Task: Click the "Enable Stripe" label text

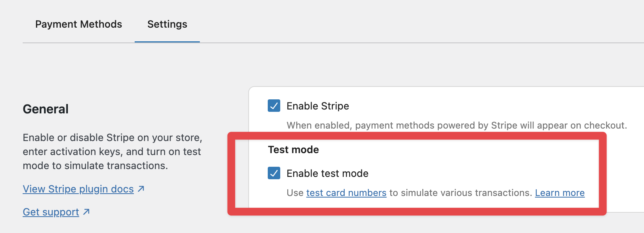Action: click(x=318, y=106)
